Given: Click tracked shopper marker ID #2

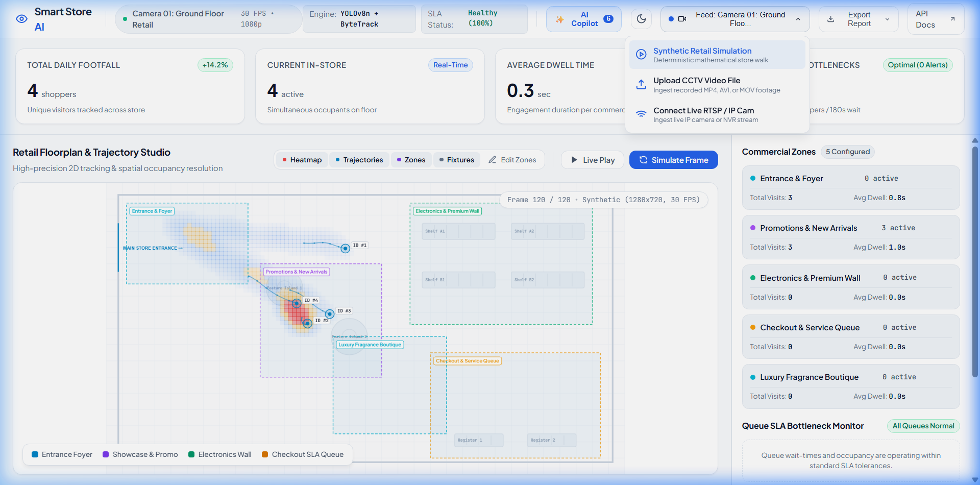Looking at the screenshot, I should (x=307, y=323).
